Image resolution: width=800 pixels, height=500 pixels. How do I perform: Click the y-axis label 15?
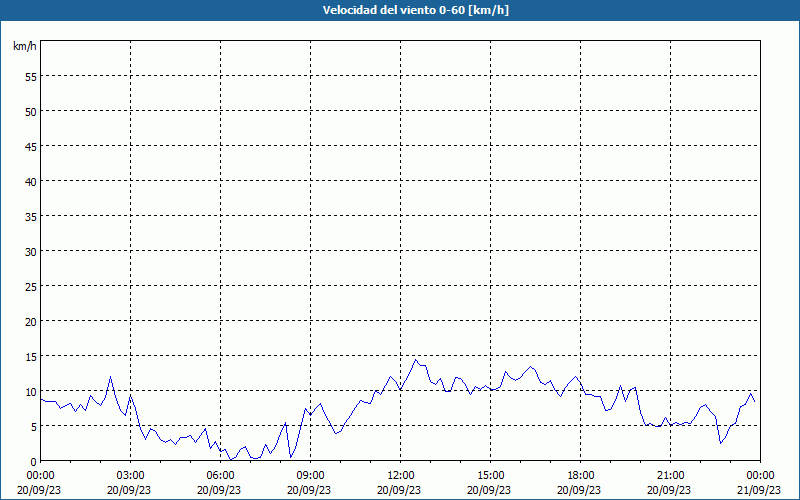point(31,357)
